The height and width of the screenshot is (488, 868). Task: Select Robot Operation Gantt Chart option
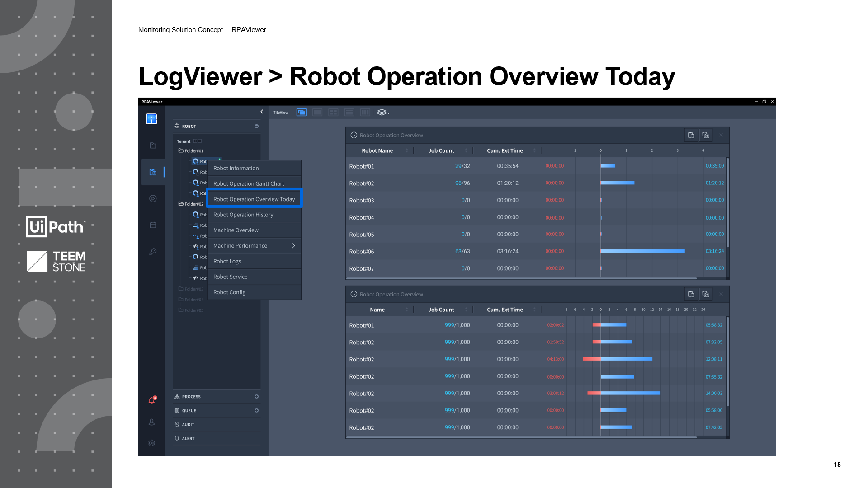249,183
